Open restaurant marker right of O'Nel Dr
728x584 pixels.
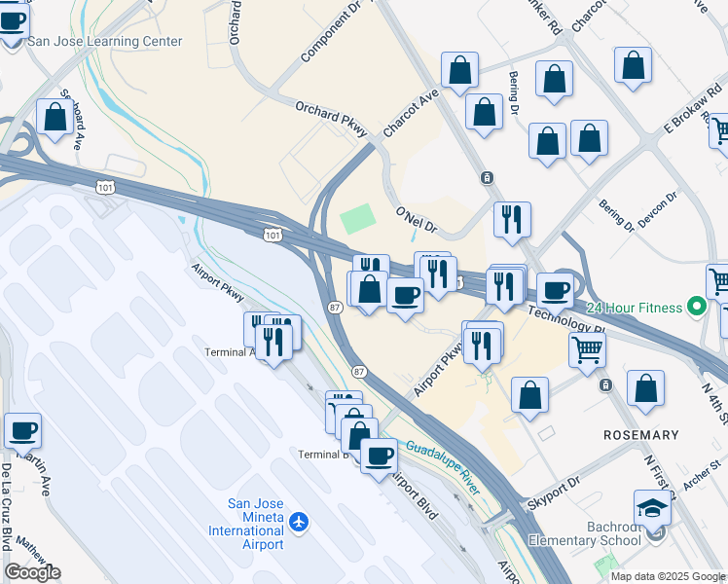512,221
